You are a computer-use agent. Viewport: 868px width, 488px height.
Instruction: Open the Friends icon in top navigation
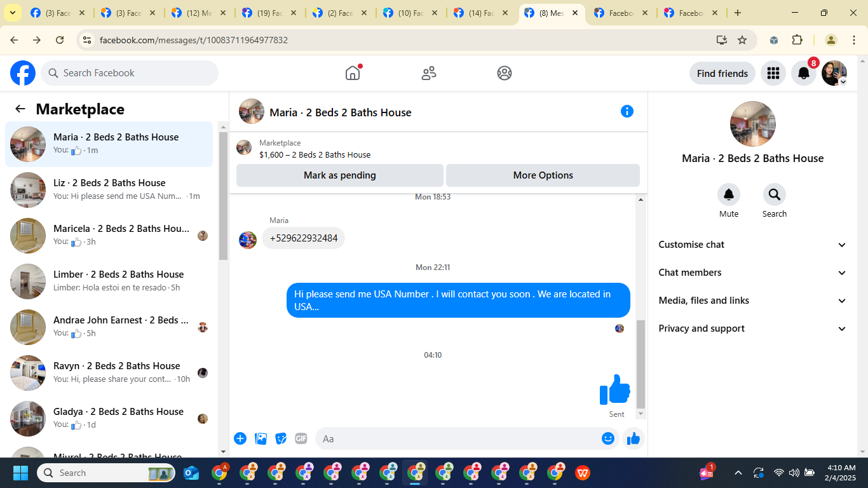[429, 73]
